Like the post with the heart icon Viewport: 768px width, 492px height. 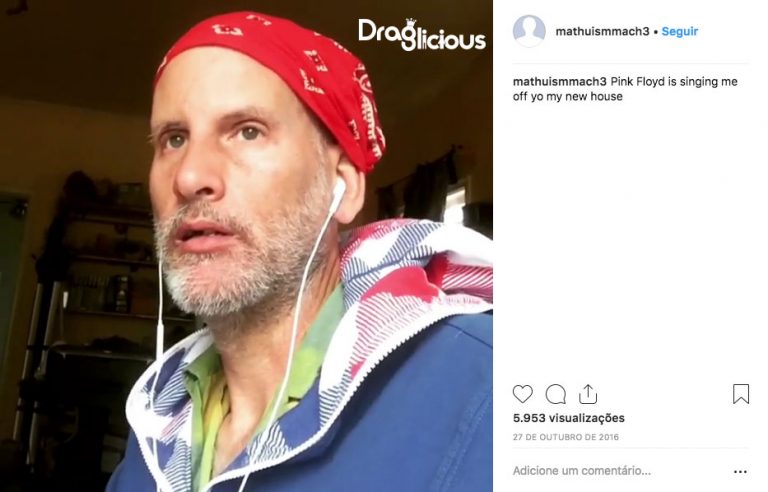522,394
